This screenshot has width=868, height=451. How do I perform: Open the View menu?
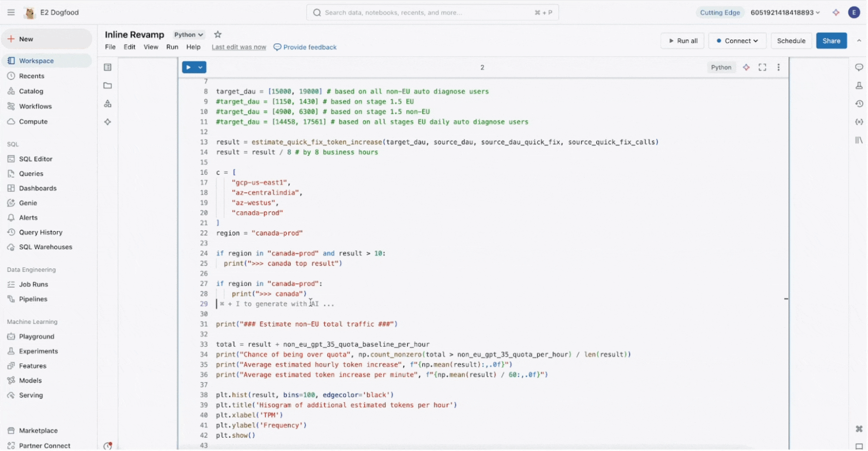pos(151,47)
